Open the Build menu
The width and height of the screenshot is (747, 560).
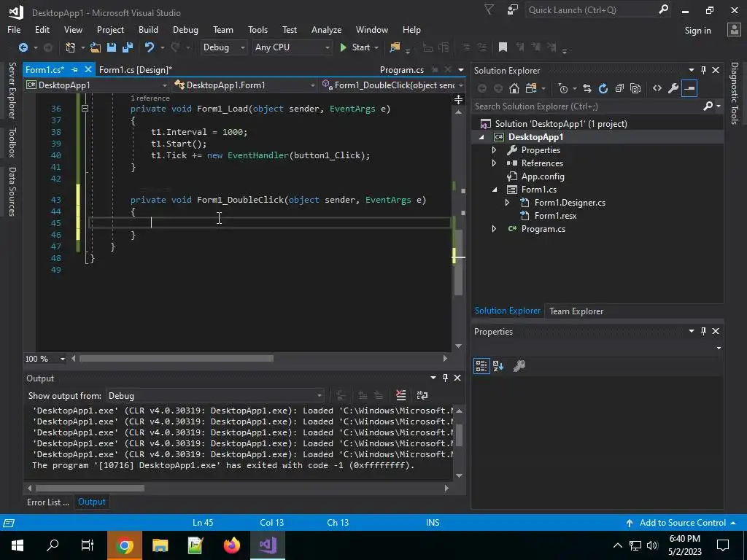(148, 29)
